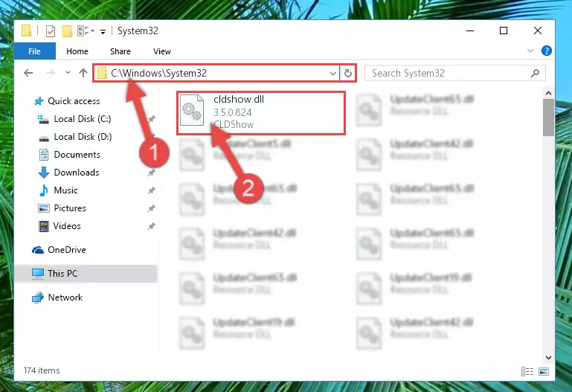This screenshot has width=572, height=392.
Task: Click the pin icon beside Pictures
Action: click(152, 208)
